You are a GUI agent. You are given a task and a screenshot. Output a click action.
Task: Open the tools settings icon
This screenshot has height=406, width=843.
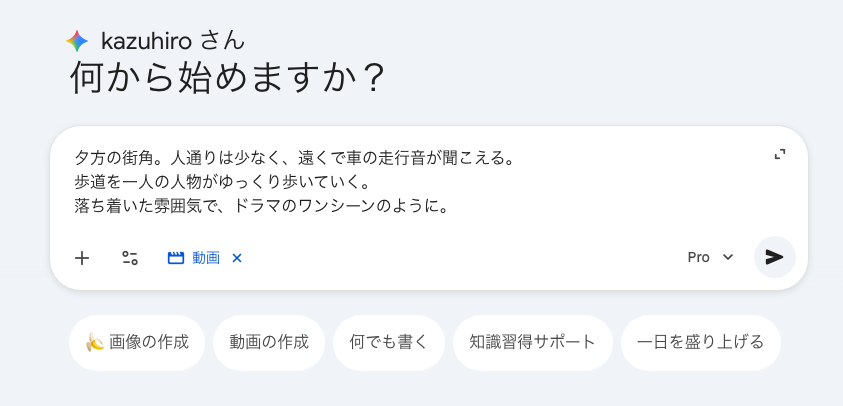click(130, 258)
